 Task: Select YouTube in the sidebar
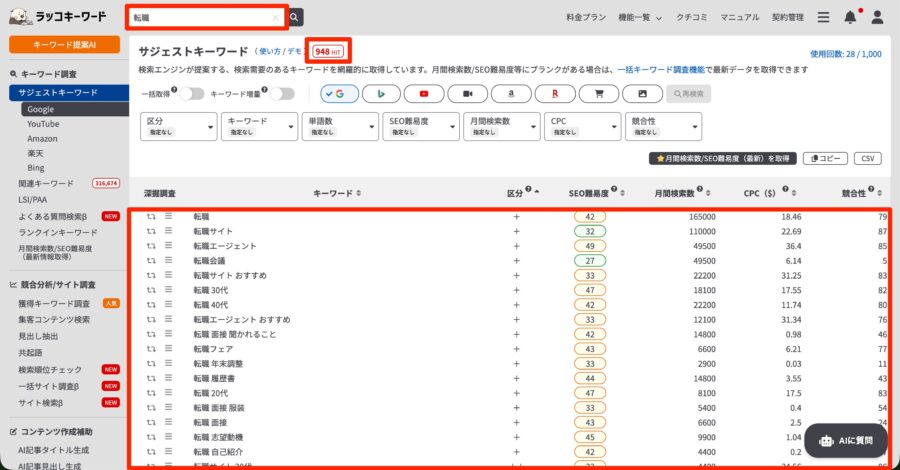pyautogui.click(x=43, y=124)
